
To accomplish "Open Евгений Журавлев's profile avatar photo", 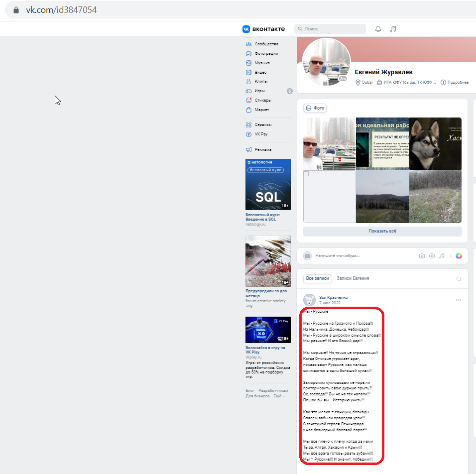I will [x=326, y=62].
